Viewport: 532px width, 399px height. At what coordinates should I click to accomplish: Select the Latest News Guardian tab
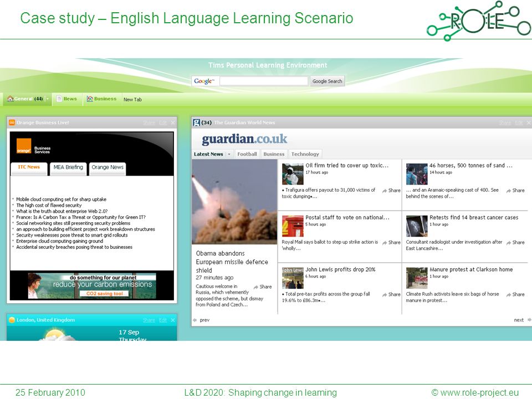tap(208, 154)
